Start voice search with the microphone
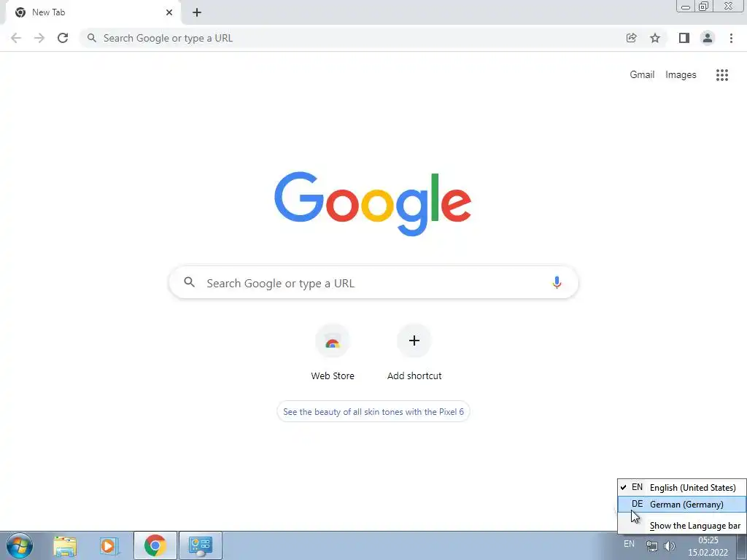Viewport: 747px width, 560px height. pos(557,282)
